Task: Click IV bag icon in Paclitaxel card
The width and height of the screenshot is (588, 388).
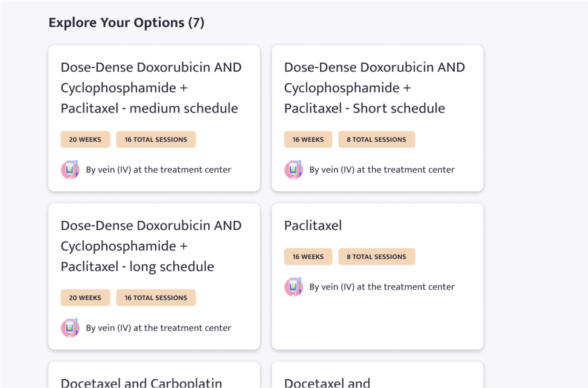Action: pyautogui.click(x=293, y=287)
